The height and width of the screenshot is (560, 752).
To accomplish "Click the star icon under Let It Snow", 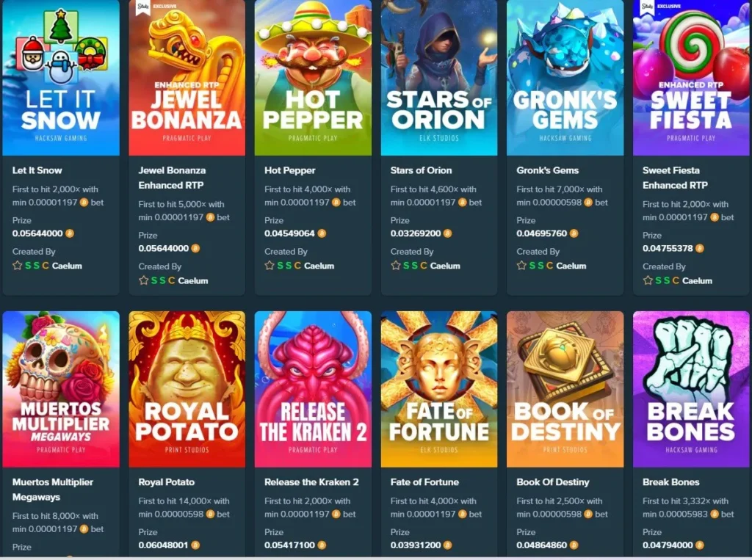I will coord(18,266).
